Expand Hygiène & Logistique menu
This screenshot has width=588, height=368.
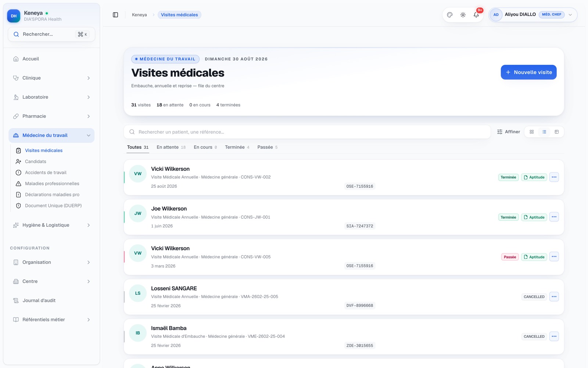click(51, 225)
